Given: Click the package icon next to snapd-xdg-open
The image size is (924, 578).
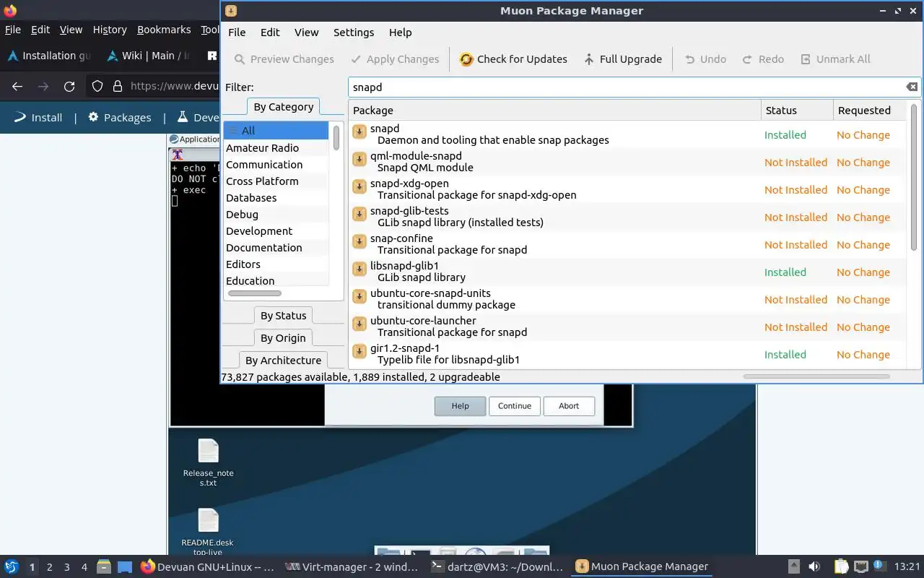Looking at the screenshot, I should [x=359, y=186].
